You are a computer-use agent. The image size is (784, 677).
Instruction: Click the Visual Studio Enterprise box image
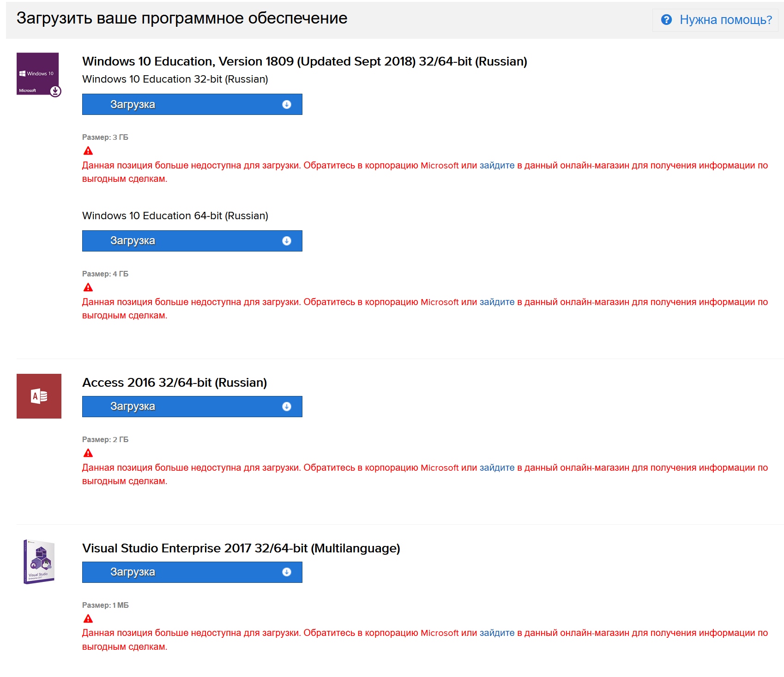click(39, 562)
